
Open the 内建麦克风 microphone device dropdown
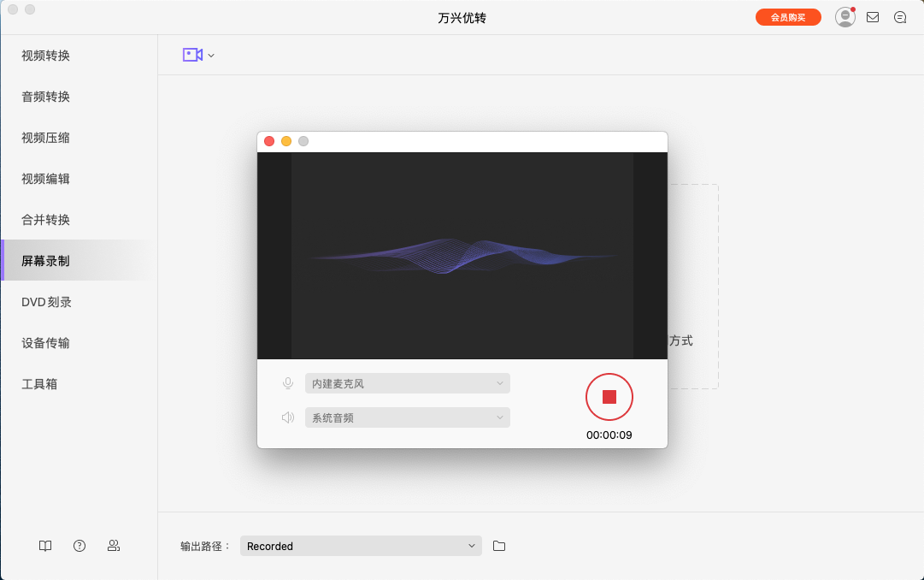[408, 382]
